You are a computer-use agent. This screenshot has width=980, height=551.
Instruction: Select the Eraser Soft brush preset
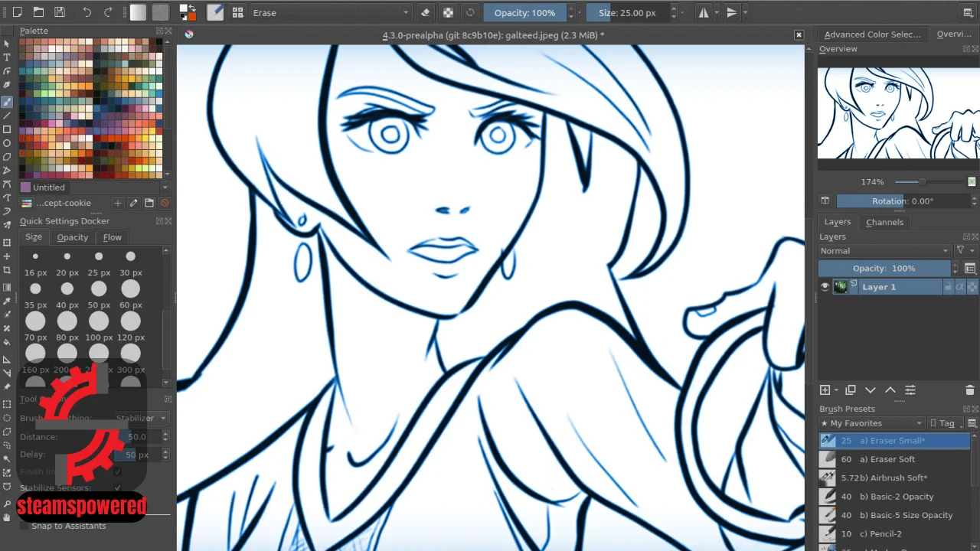[894, 459]
